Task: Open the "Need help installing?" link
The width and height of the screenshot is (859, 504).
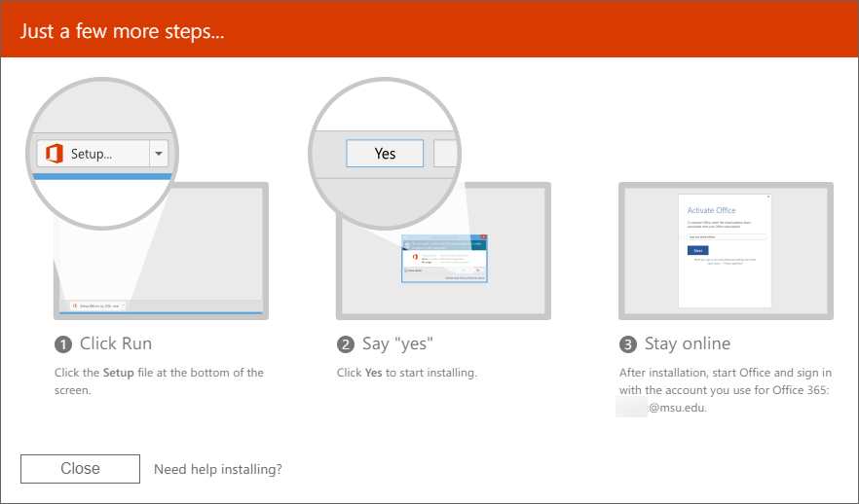Action: 218,469
